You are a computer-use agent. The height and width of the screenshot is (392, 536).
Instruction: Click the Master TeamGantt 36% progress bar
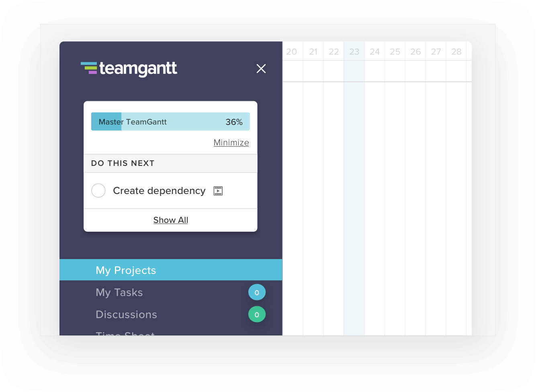click(170, 121)
